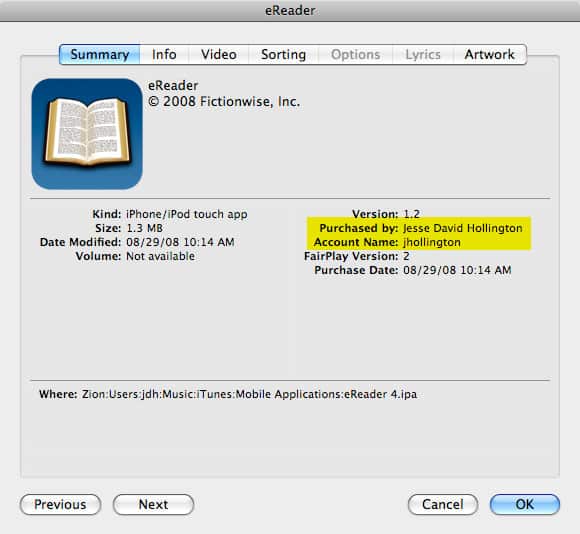Screen dimensions: 580x534
Task: Click the eReader window title bar text
Action: click(290, 10)
